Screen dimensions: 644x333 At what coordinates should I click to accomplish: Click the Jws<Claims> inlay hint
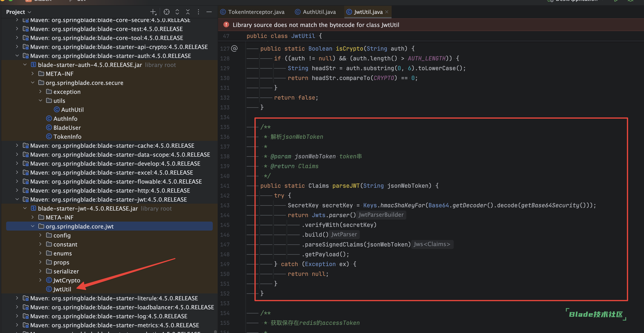tap(432, 244)
